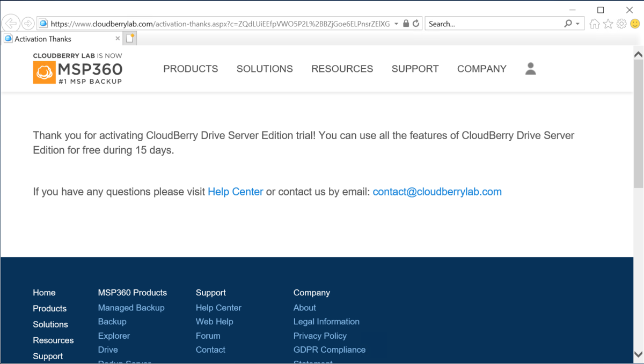Click the Solutions footer link
The height and width of the screenshot is (364, 644).
(x=50, y=324)
